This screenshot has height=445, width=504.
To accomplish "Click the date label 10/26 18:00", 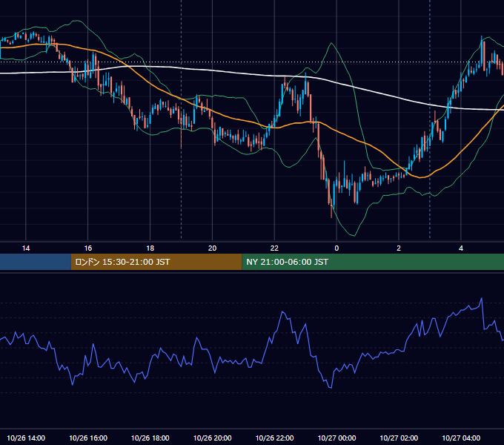I will pos(150,438).
